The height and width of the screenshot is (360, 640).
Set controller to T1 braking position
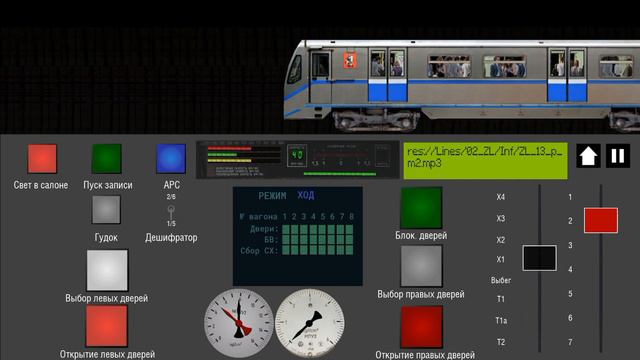pyautogui.click(x=501, y=299)
